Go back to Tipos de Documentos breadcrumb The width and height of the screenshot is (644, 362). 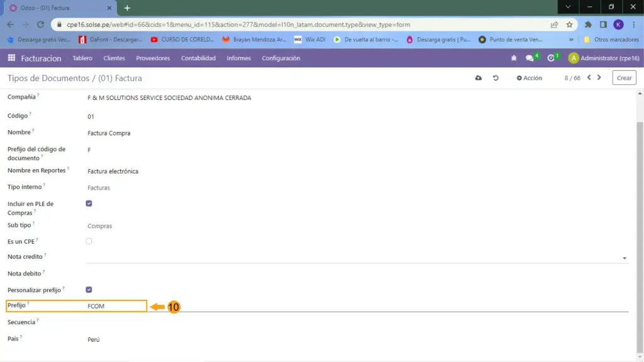pyautogui.click(x=48, y=78)
